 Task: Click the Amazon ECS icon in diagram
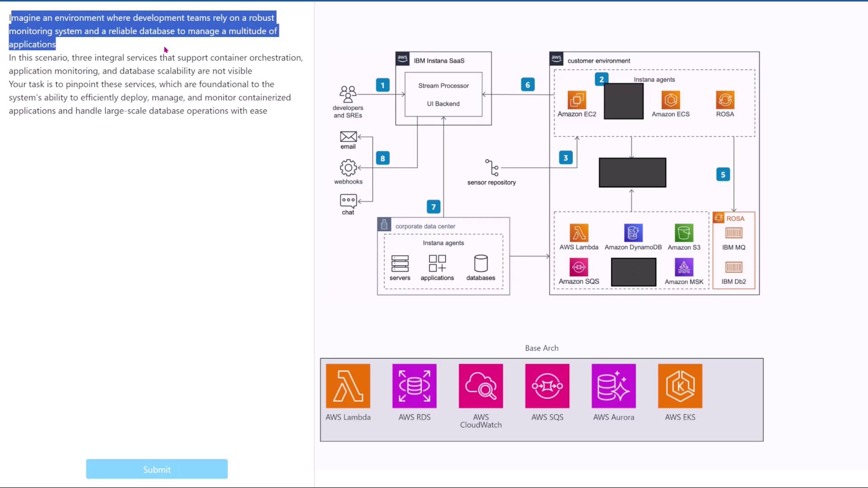670,100
